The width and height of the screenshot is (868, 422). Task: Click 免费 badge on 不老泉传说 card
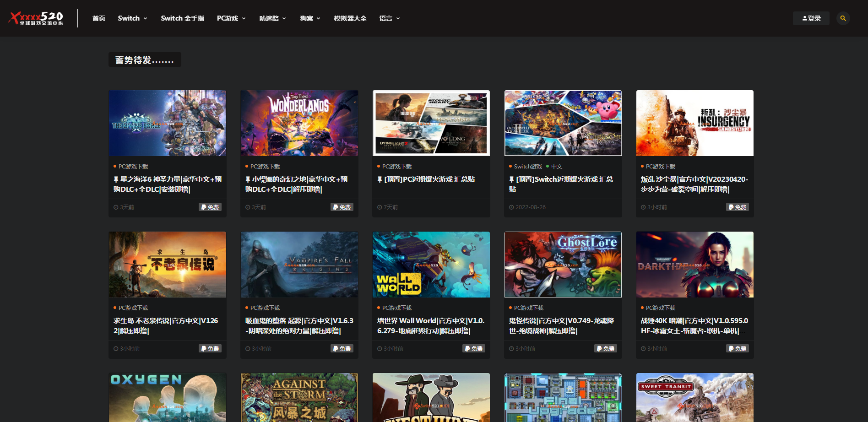pyautogui.click(x=210, y=349)
